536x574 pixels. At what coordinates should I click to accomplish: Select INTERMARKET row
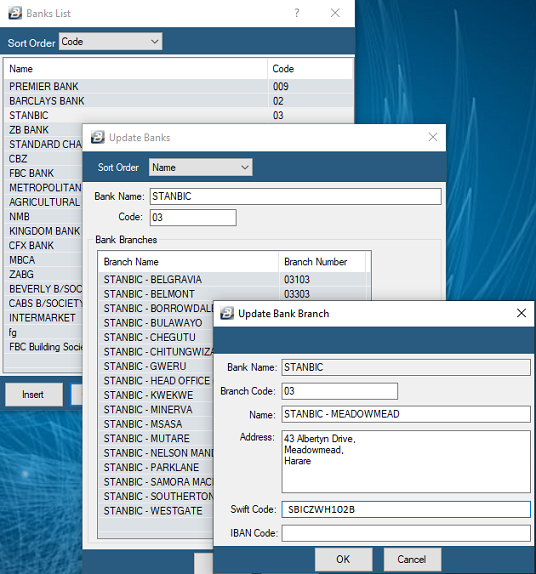(44, 318)
